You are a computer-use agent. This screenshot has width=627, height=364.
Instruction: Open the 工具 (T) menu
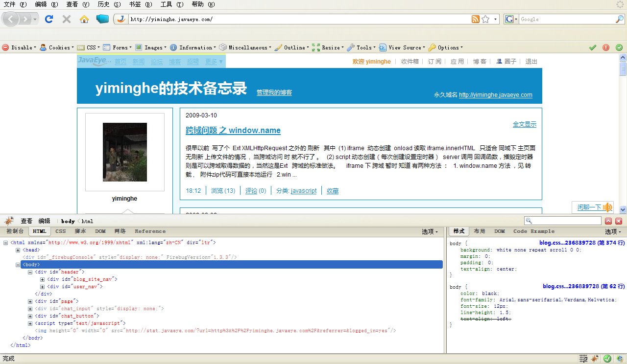tap(172, 4)
